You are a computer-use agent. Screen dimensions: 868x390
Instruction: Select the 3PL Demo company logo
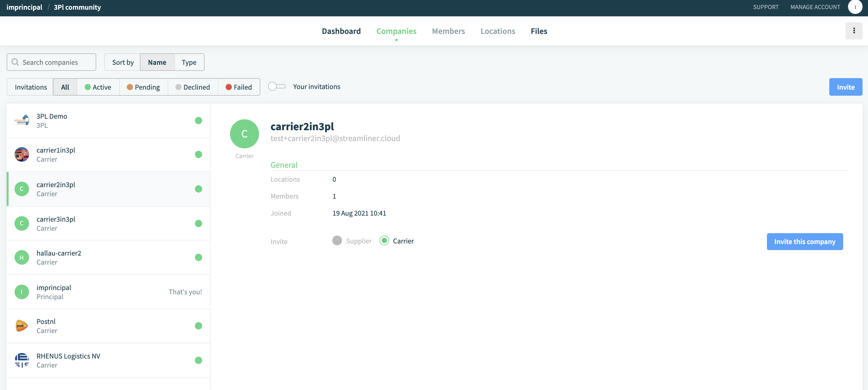click(21, 120)
